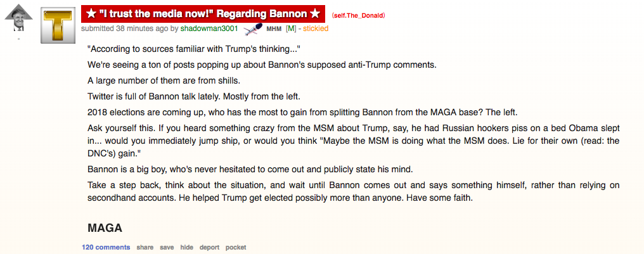Open the self.The_Donald domain link
This screenshot has width=644, height=254.
click(359, 16)
